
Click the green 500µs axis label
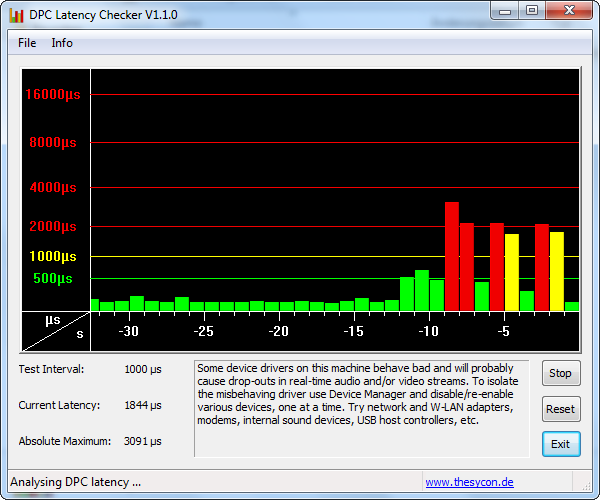[53, 279]
